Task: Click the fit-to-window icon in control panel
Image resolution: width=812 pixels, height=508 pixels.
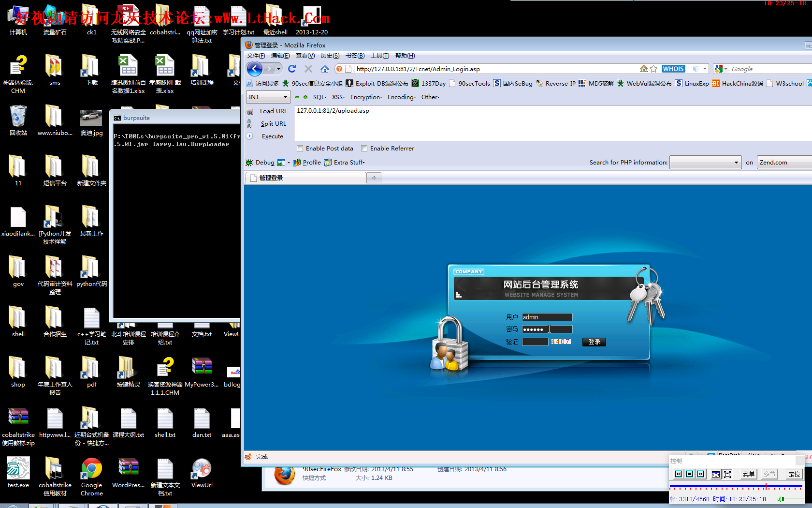Action: point(716,474)
